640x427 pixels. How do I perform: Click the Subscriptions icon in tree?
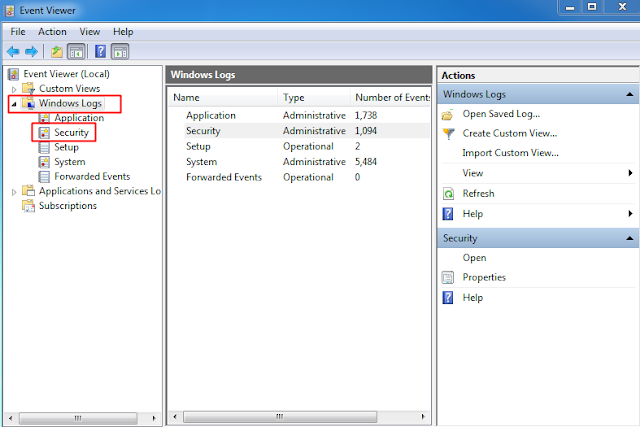[29, 206]
